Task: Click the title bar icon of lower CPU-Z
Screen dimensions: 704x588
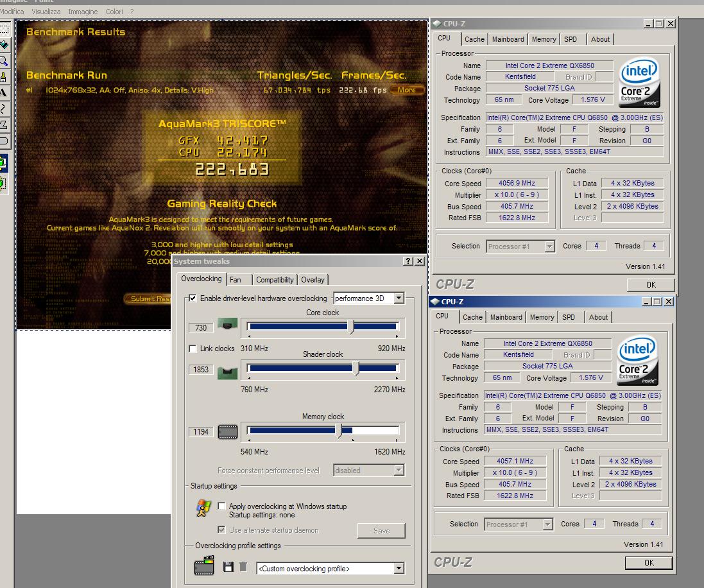Action: tap(435, 302)
